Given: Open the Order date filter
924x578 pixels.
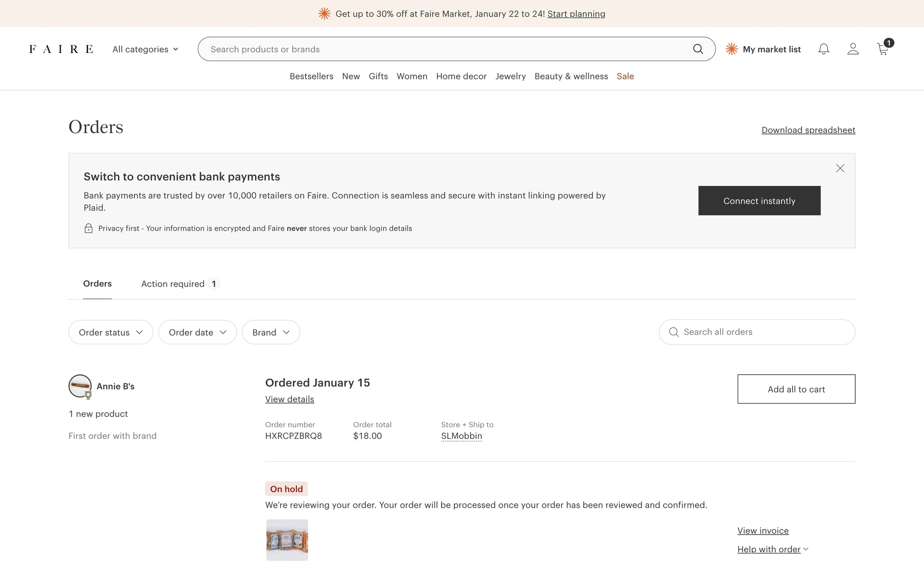Looking at the screenshot, I should pyautogui.click(x=197, y=332).
